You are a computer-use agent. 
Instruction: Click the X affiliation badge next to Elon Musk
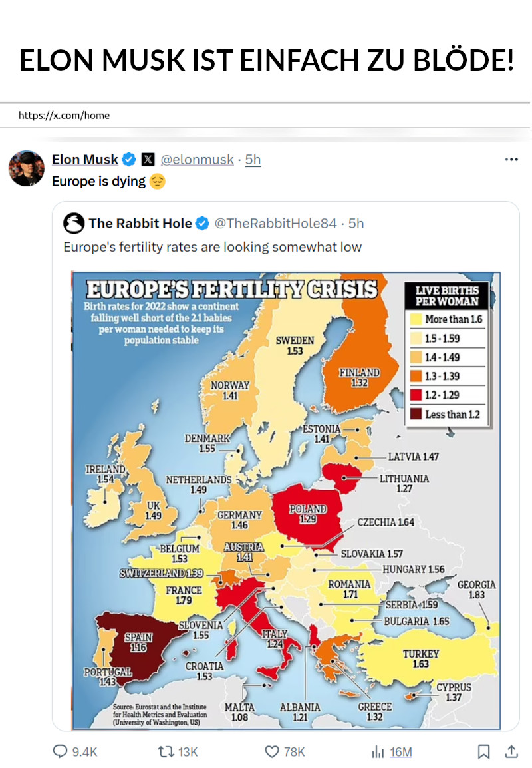pos(148,160)
